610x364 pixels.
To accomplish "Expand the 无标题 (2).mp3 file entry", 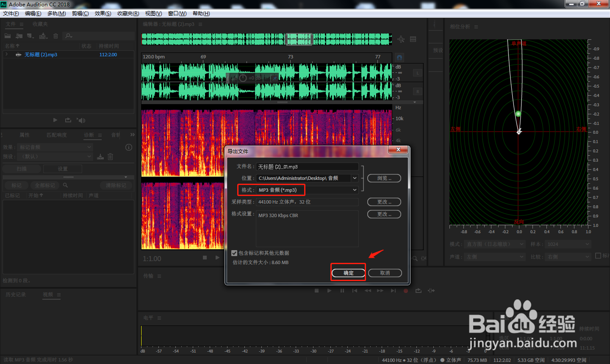I will 6,55.
